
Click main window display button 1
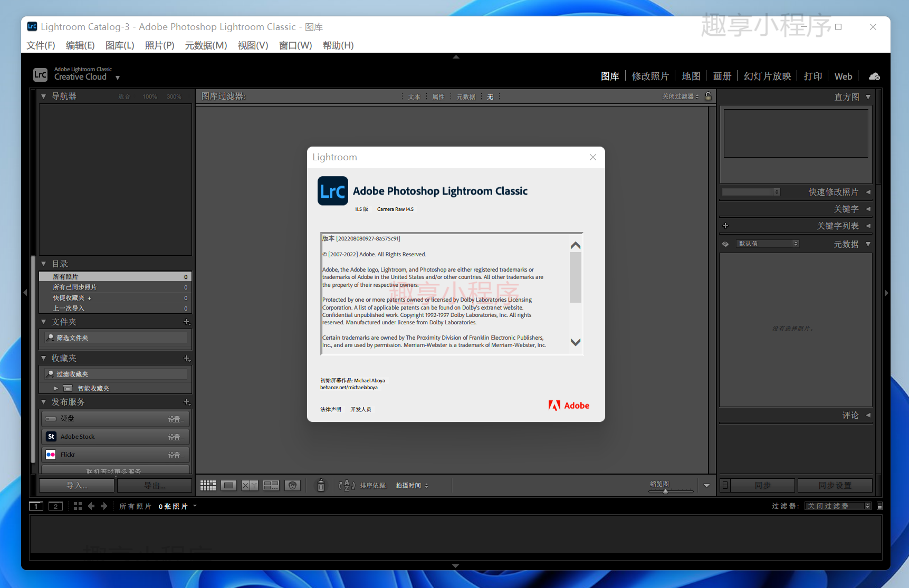pyautogui.click(x=36, y=506)
